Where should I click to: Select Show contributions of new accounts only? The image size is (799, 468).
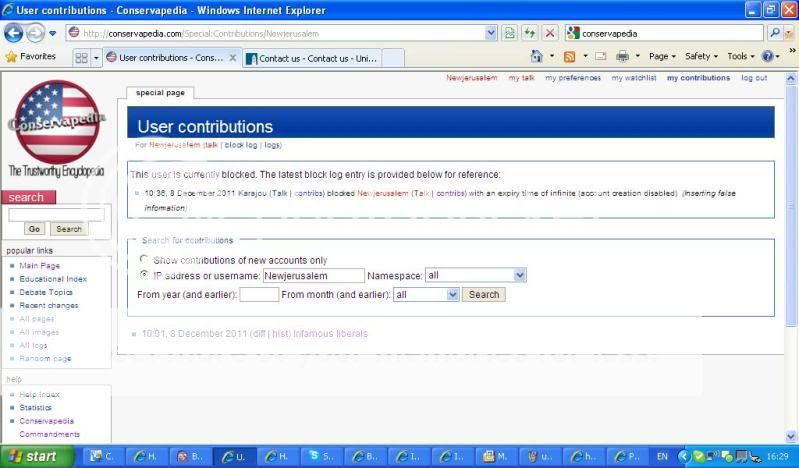pyautogui.click(x=144, y=259)
